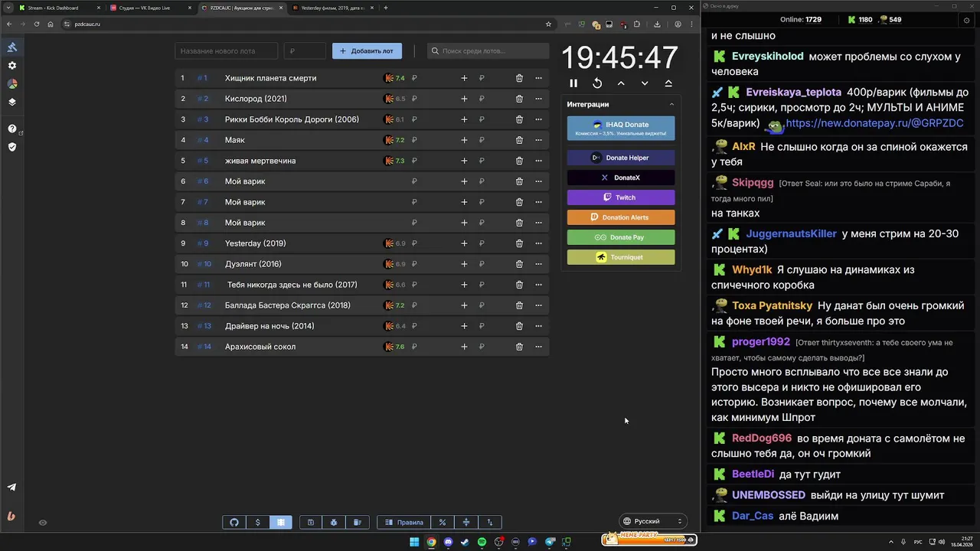Bookmark this page with star icon
The image size is (980, 551).
pyautogui.click(x=548, y=24)
